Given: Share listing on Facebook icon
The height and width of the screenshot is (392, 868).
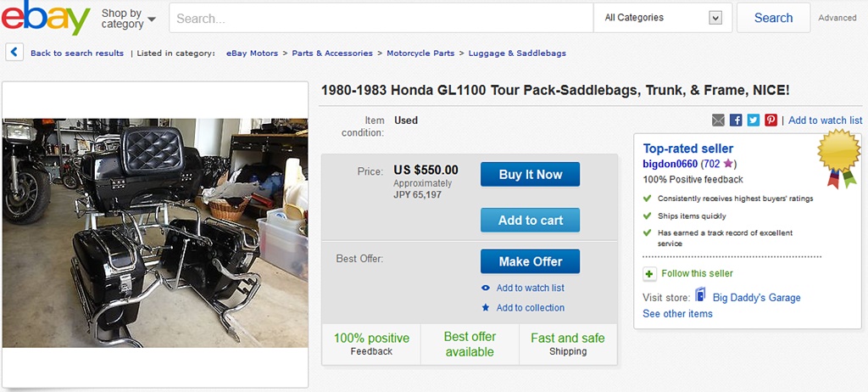Looking at the screenshot, I should [736, 120].
